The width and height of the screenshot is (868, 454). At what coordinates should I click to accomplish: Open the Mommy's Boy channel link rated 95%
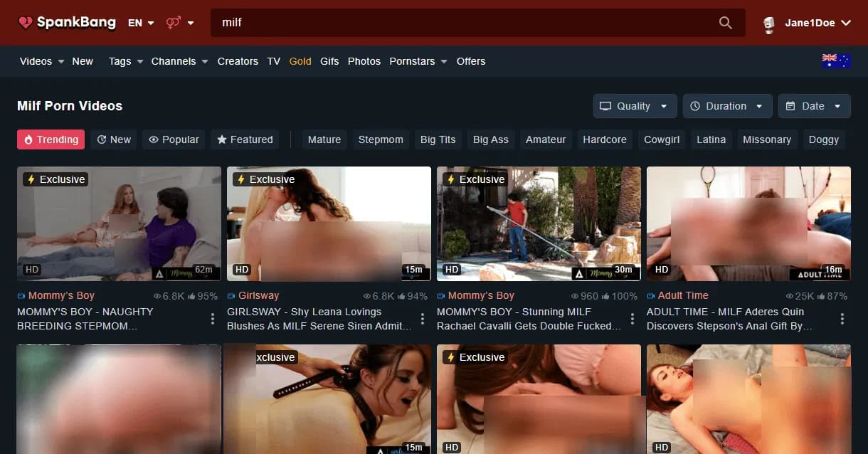coord(61,295)
